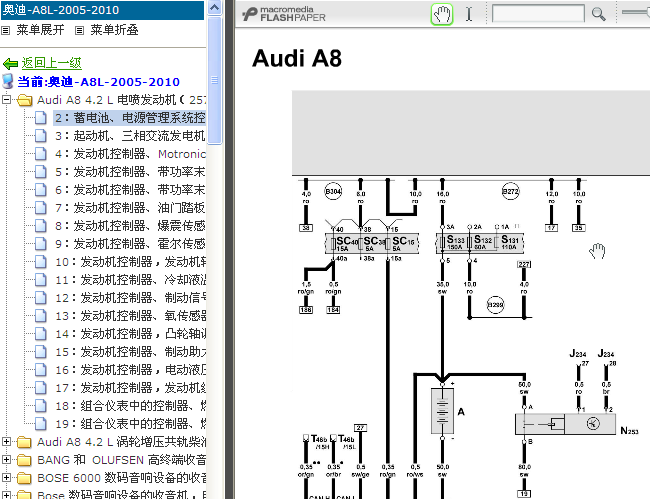Screen dimensions: 650x499
Task: Click the left panel scroll-up arrow
Action: pyautogui.click(x=214, y=8)
